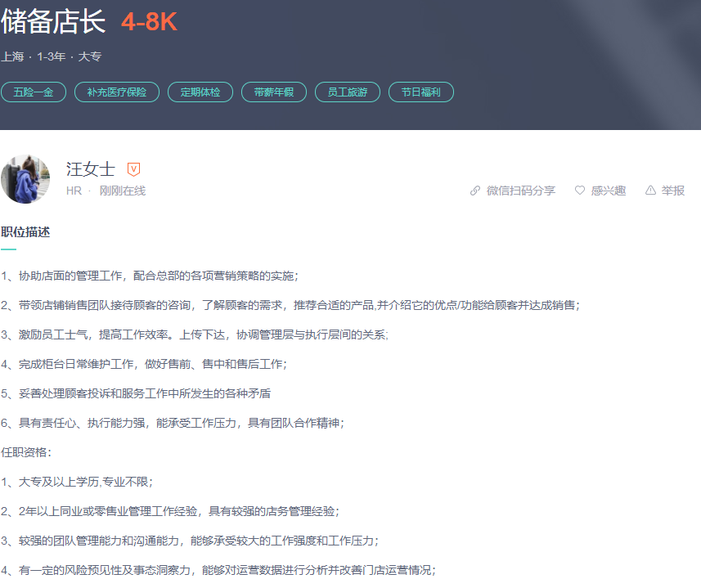Choose the 带薪年假 benefit tag
The width and height of the screenshot is (701, 588).
[x=274, y=92]
